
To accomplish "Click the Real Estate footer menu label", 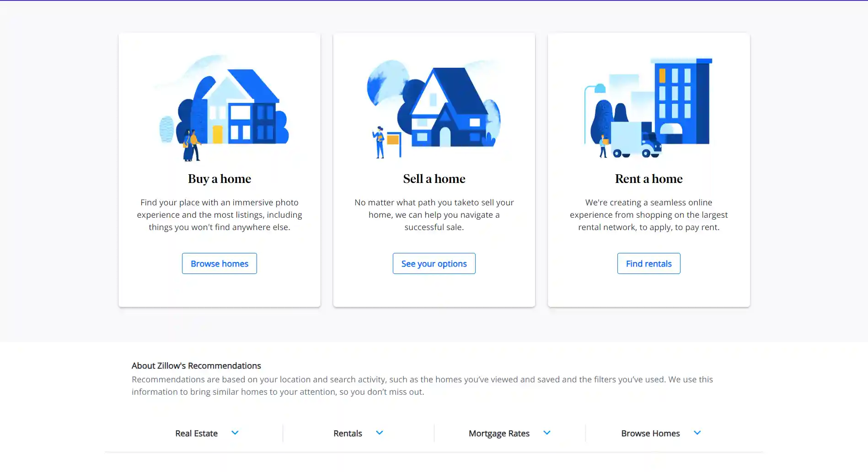I will tap(196, 433).
